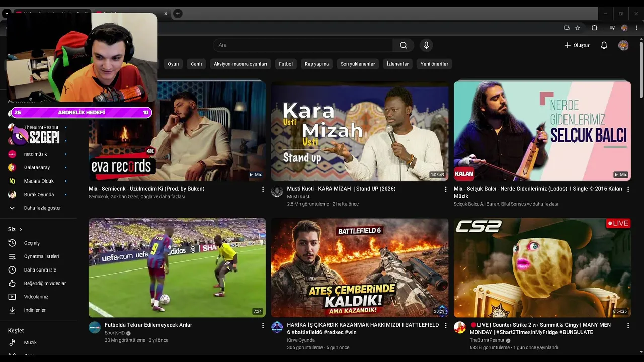The height and width of the screenshot is (362, 644).
Task: Select the Oyun filter chip
Action: point(173,64)
